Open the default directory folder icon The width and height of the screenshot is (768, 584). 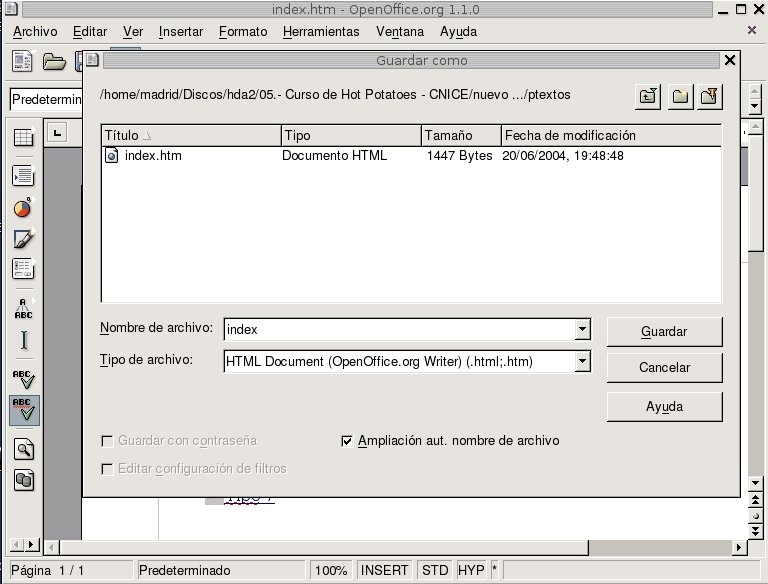coord(710,96)
